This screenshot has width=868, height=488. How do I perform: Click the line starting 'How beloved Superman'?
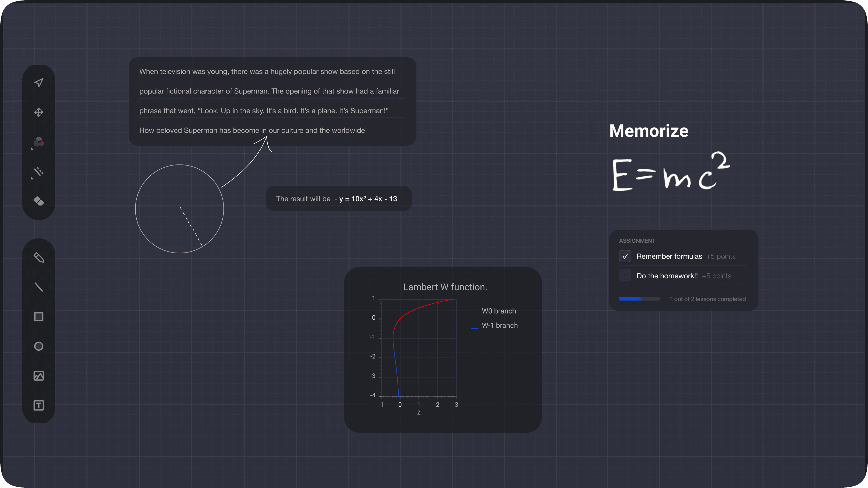coord(252,130)
